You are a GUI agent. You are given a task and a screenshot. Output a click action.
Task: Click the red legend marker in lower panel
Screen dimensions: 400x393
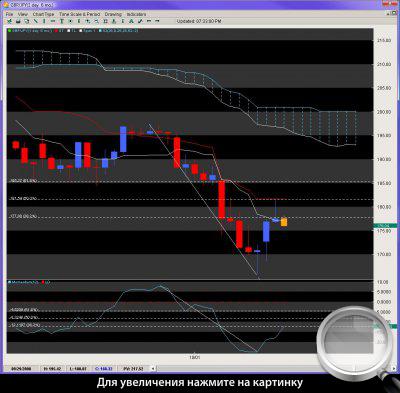(43, 282)
